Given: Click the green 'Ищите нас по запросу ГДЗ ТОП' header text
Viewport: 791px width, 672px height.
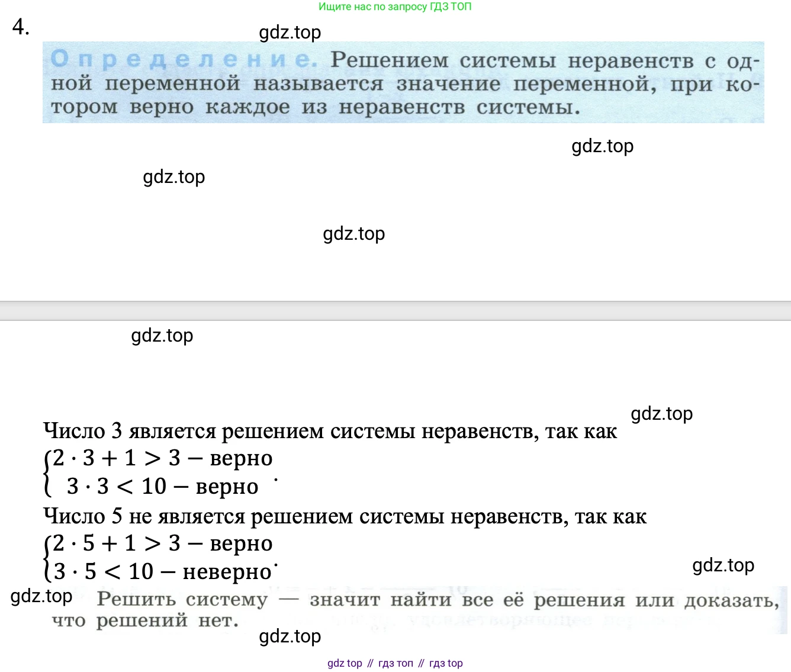Looking at the screenshot, I should [x=395, y=7].
